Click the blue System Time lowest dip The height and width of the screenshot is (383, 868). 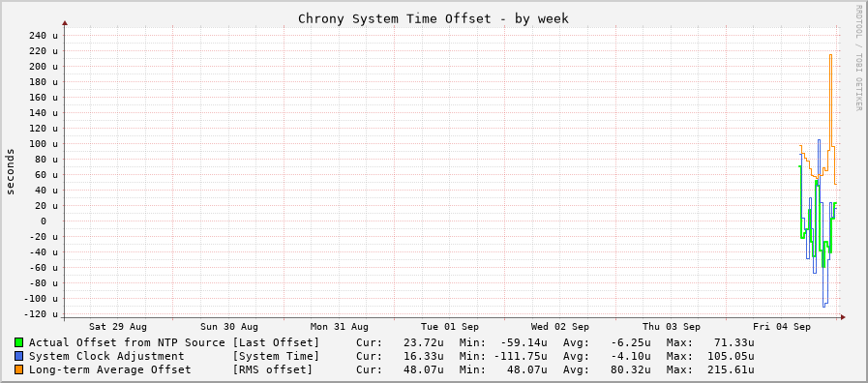point(824,306)
